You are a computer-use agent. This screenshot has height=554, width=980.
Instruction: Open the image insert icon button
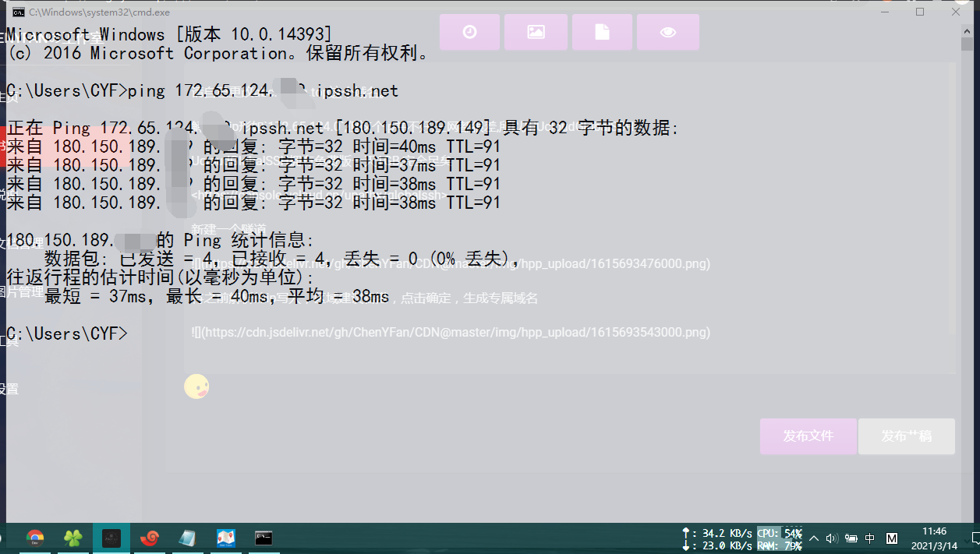pyautogui.click(x=536, y=32)
